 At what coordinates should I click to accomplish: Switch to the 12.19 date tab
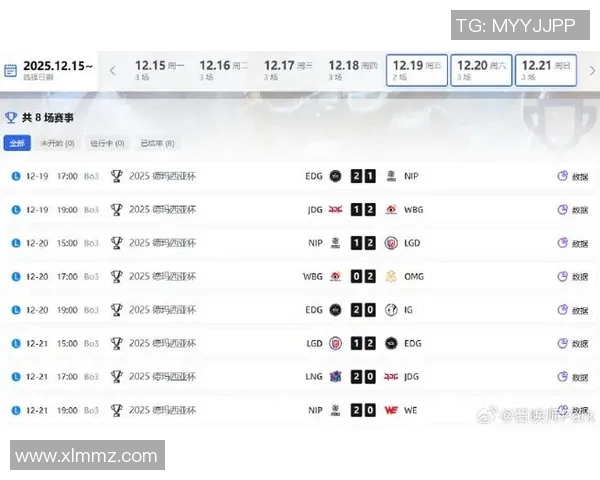pyautogui.click(x=414, y=70)
